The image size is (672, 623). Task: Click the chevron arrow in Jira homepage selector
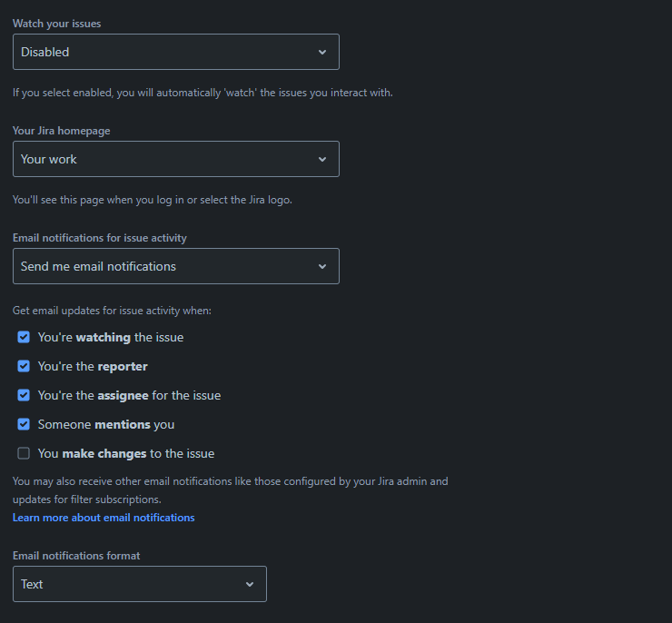coord(322,160)
